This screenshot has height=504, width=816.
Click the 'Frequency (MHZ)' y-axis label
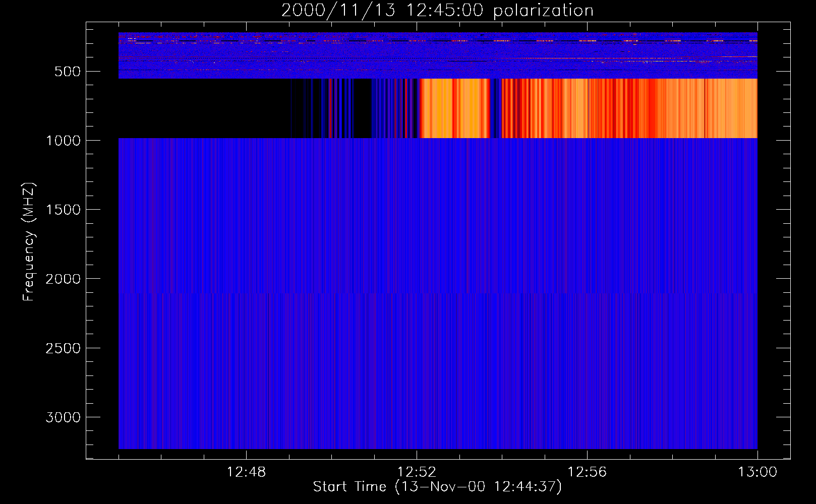pyautogui.click(x=29, y=242)
